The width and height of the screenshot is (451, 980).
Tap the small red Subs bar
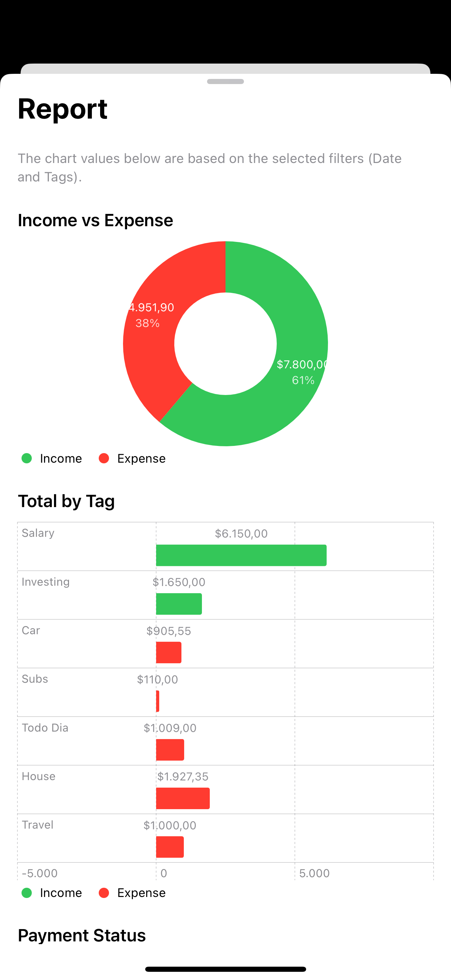click(x=158, y=701)
